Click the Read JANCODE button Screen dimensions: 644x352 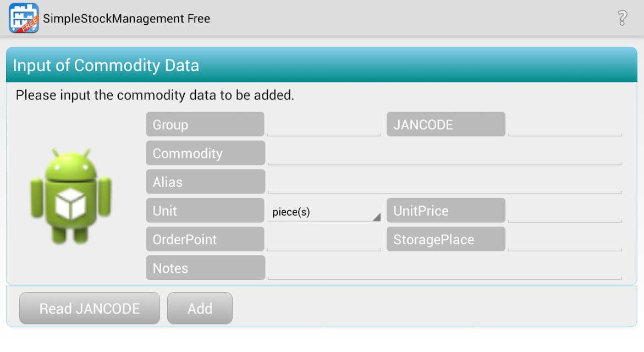[90, 309]
